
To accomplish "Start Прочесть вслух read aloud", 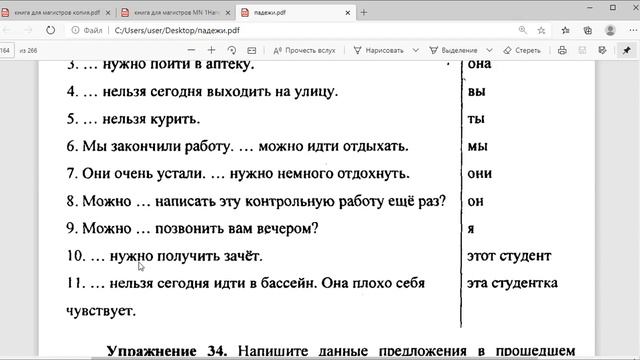I will tap(304, 50).
